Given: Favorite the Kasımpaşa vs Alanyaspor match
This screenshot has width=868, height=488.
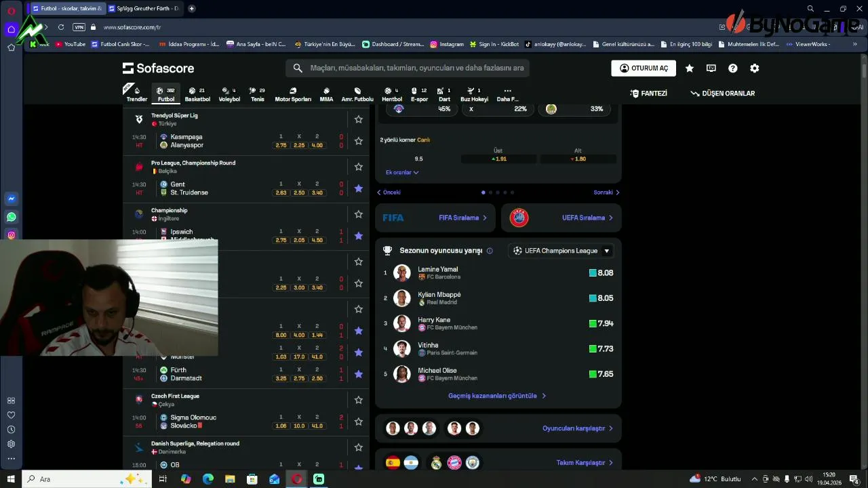Looking at the screenshot, I should [359, 141].
